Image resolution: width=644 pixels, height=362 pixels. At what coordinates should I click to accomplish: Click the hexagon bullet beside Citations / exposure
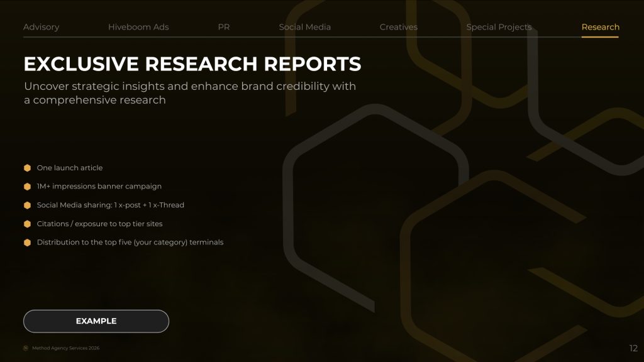pos(27,224)
